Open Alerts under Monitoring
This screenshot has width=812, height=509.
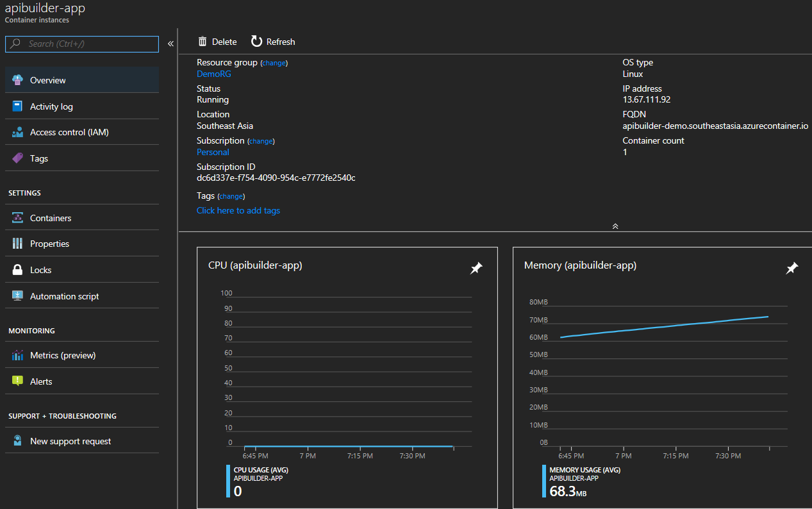(82, 381)
